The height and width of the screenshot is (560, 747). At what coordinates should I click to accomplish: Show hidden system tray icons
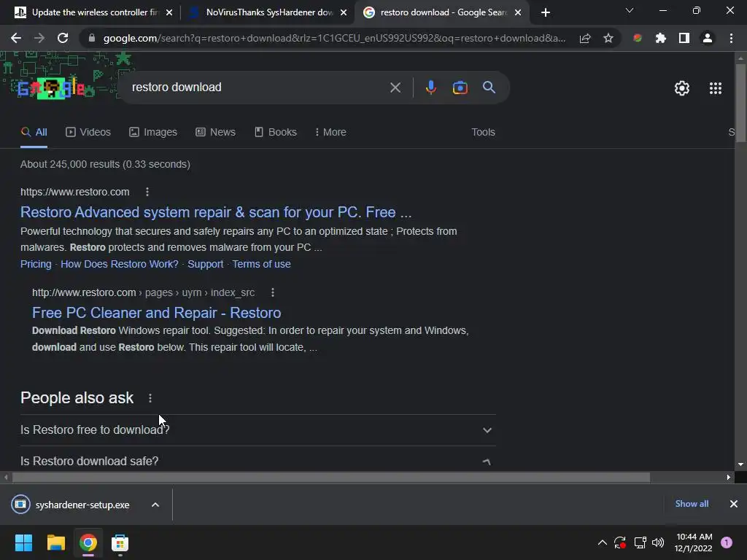point(602,542)
